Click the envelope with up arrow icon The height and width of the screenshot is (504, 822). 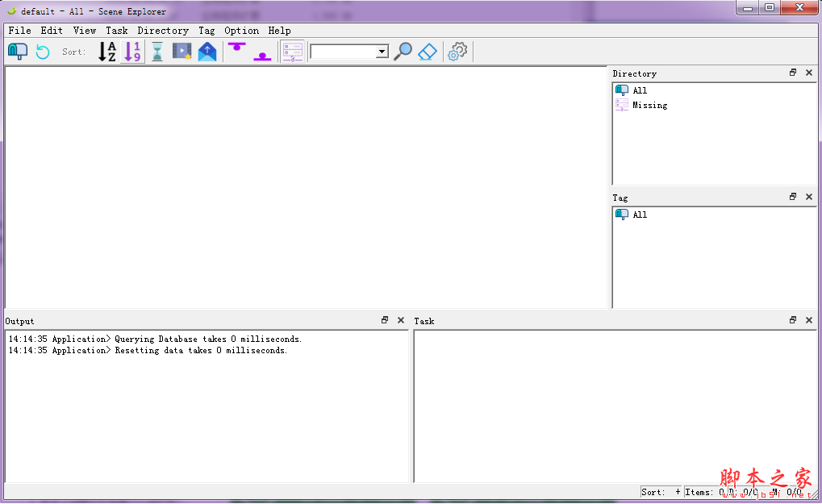click(207, 52)
